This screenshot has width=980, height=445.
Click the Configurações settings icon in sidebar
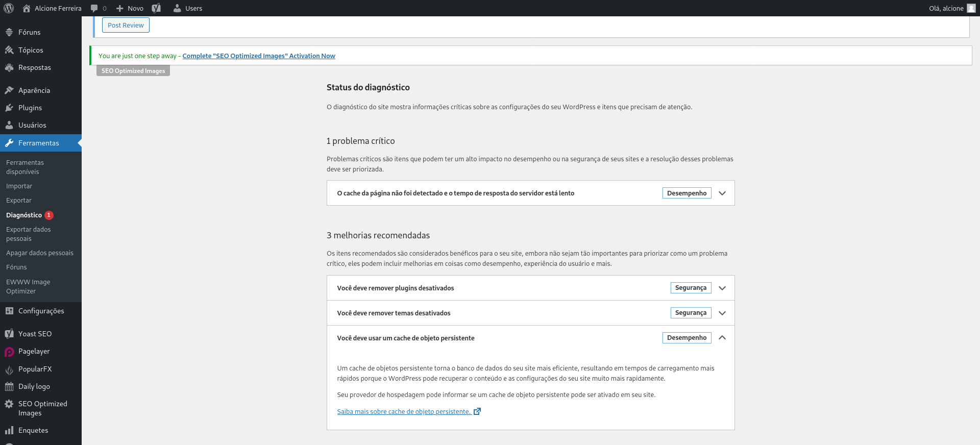tap(9, 311)
